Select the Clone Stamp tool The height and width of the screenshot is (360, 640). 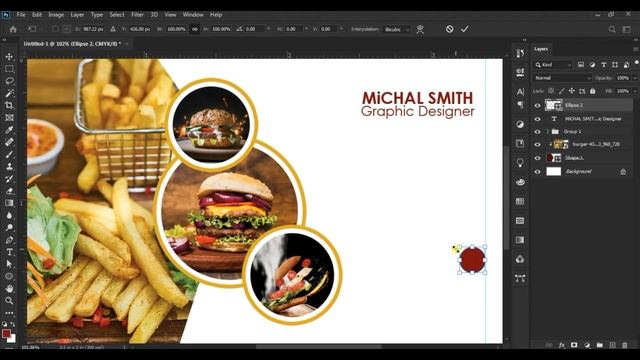[x=9, y=167]
